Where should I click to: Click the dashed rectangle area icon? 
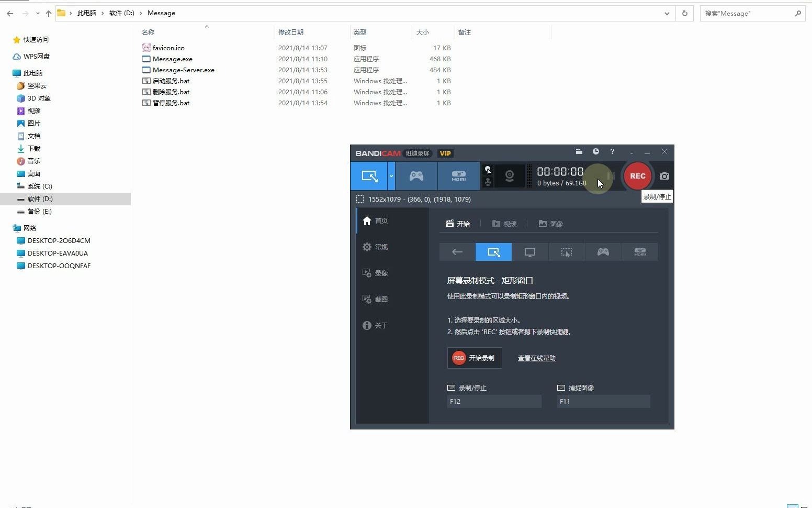pos(360,199)
